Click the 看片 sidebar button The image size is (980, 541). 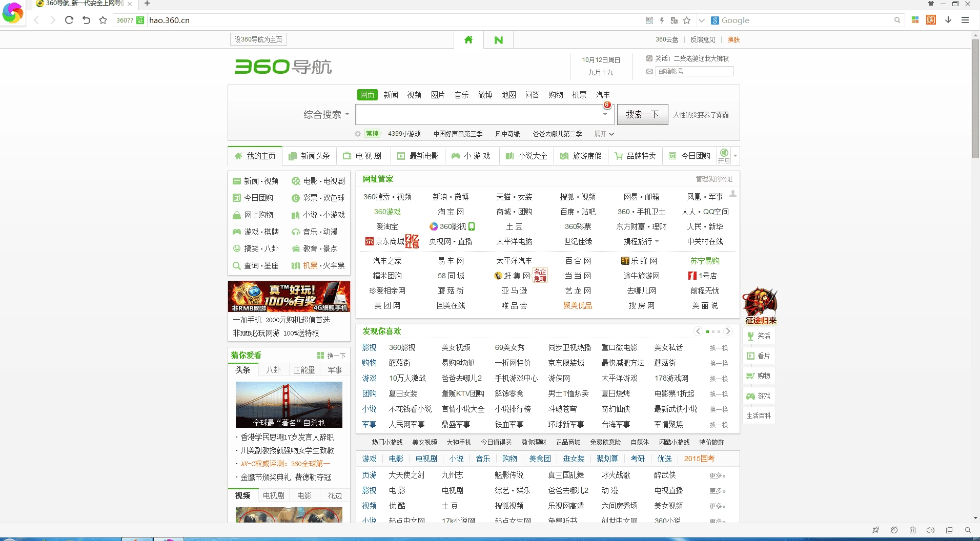point(759,356)
